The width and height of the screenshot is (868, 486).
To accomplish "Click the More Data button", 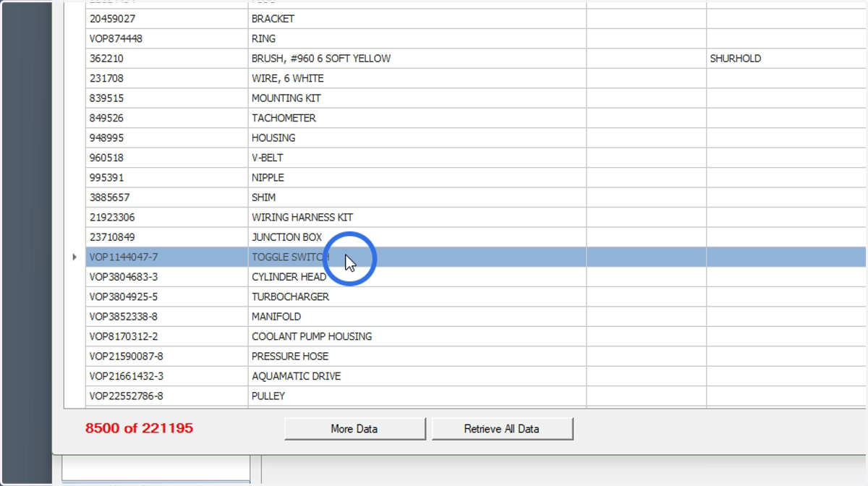I will click(354, 429).
